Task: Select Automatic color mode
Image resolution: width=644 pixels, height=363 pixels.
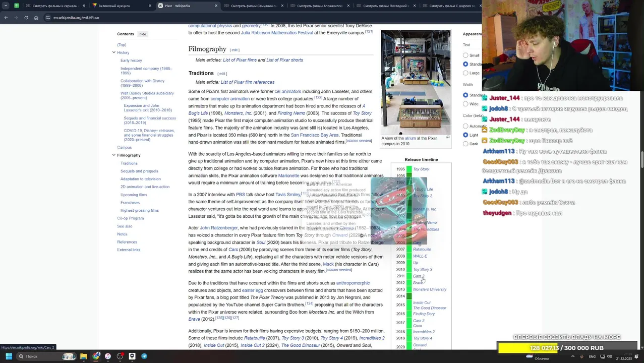Action: (465, 126)
